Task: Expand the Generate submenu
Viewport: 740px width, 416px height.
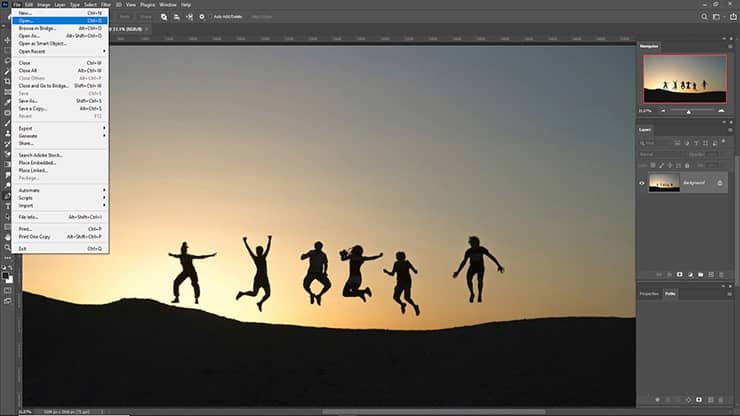Action: pyautogui.click(x=60, y=136)
